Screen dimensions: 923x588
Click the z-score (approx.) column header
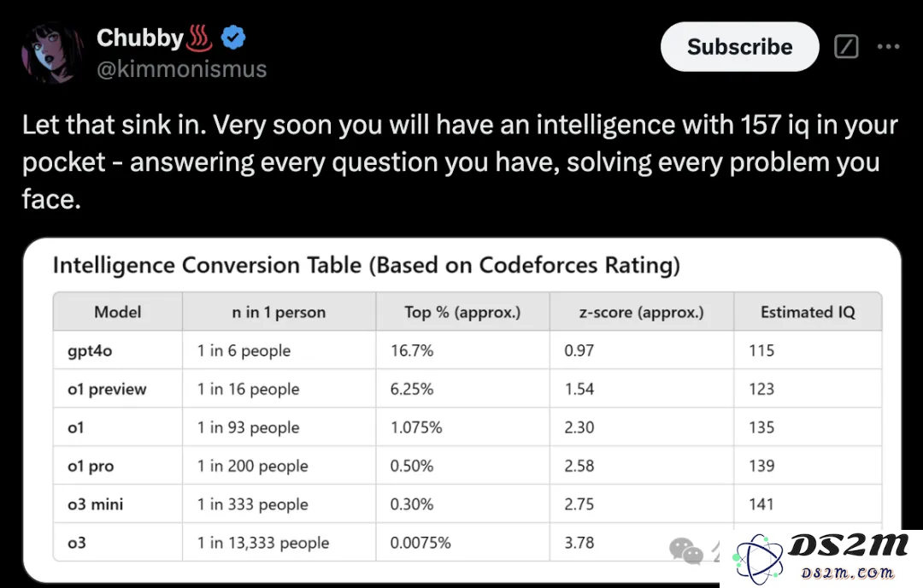(x=641, y=312)
